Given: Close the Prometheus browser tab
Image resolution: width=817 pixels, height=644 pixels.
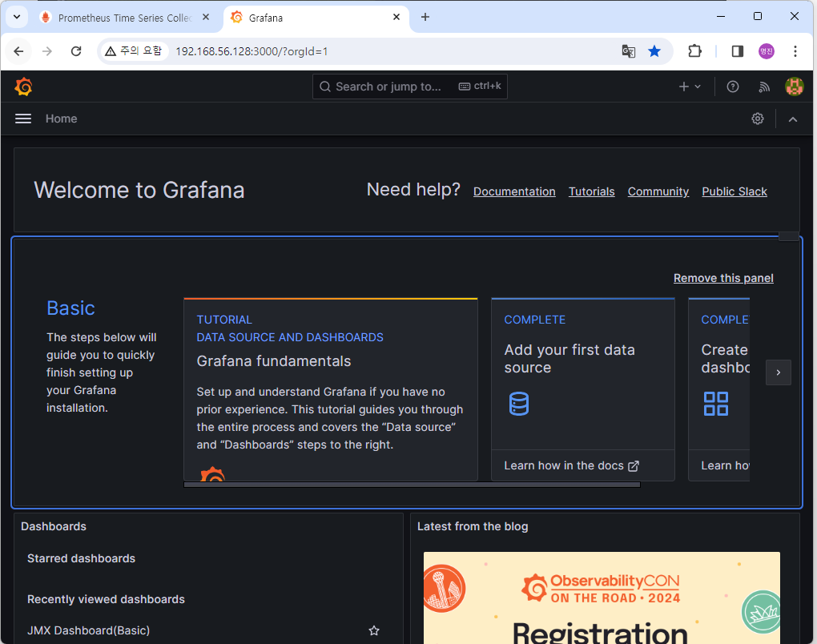Looking at the screenshot, I should point(206,17).
